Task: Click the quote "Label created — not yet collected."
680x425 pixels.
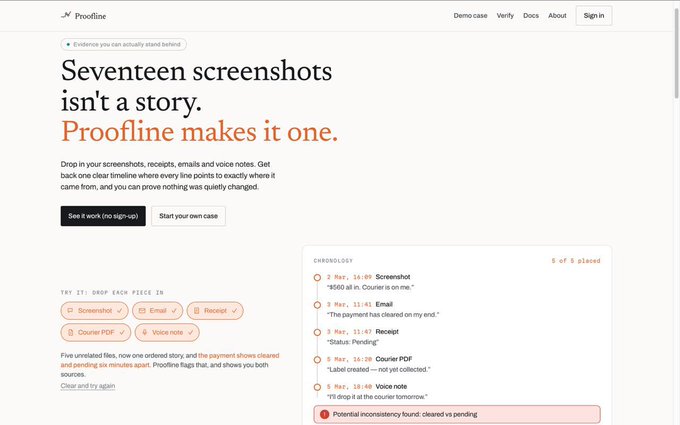Action: (x=379, y=369)
